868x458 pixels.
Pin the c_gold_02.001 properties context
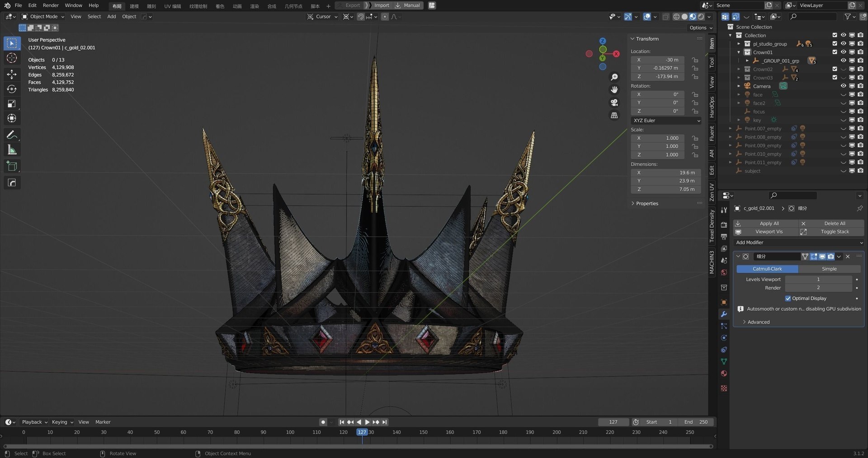point(859,208)
